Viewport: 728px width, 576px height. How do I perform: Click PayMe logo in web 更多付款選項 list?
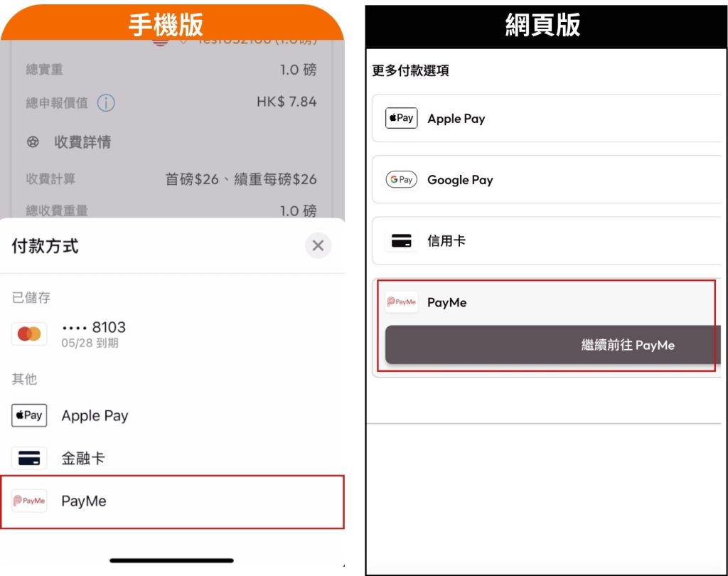pyautogui.click(x=402, y=302)
